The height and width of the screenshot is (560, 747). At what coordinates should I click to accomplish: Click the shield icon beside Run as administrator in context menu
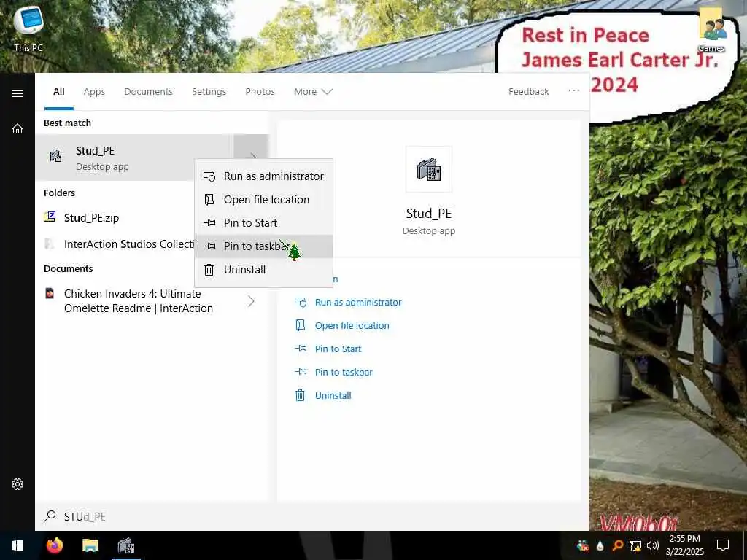click(209, 176)
